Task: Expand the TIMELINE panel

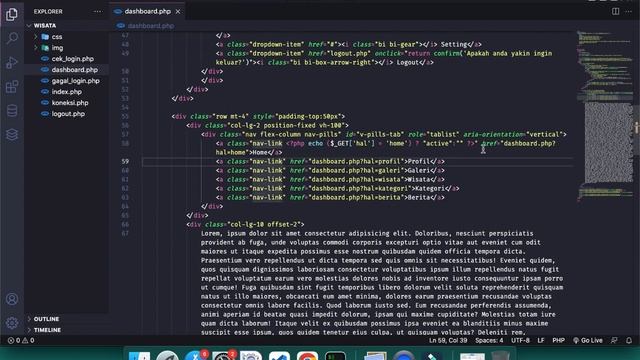Action: tap(47, 330)
